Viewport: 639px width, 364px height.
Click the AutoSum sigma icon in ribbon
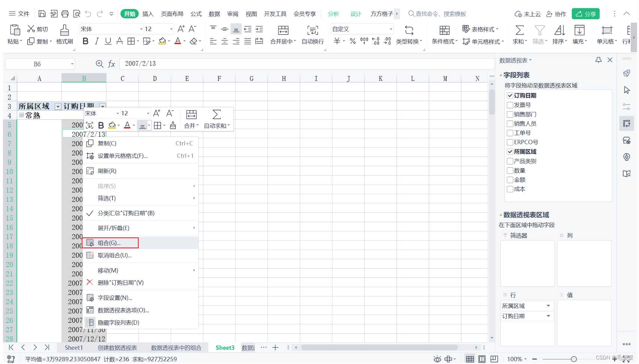coord(519,30)
